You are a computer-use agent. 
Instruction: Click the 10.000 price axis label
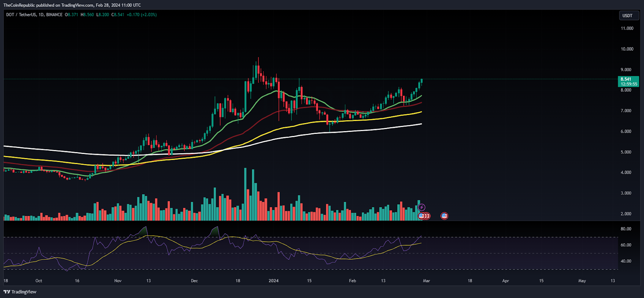point(627,49)
